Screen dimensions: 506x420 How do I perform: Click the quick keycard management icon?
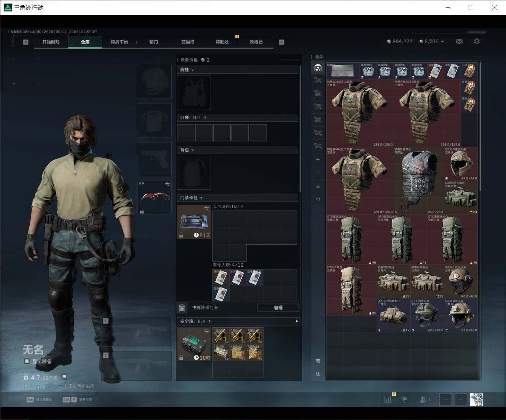(182, 308)
